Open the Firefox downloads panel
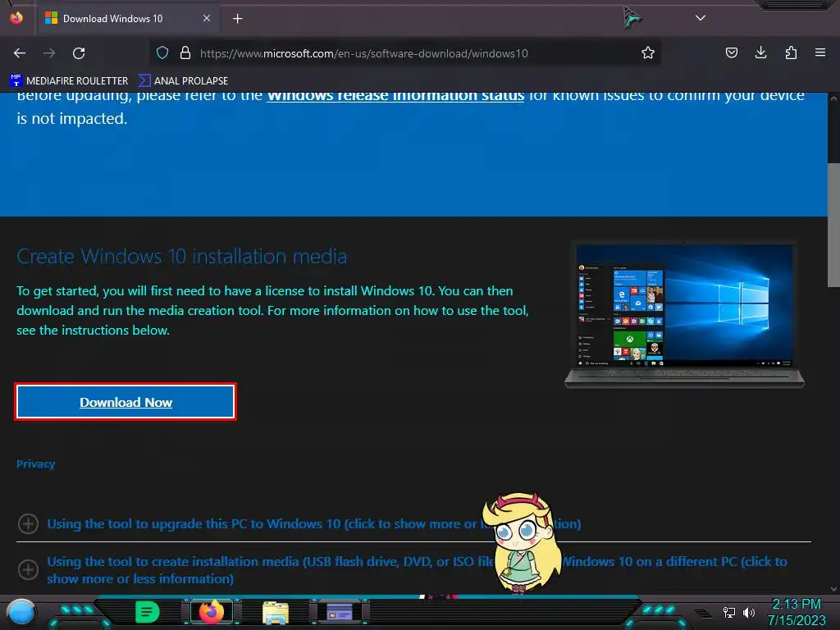840x630 pixels. point(760,52)
